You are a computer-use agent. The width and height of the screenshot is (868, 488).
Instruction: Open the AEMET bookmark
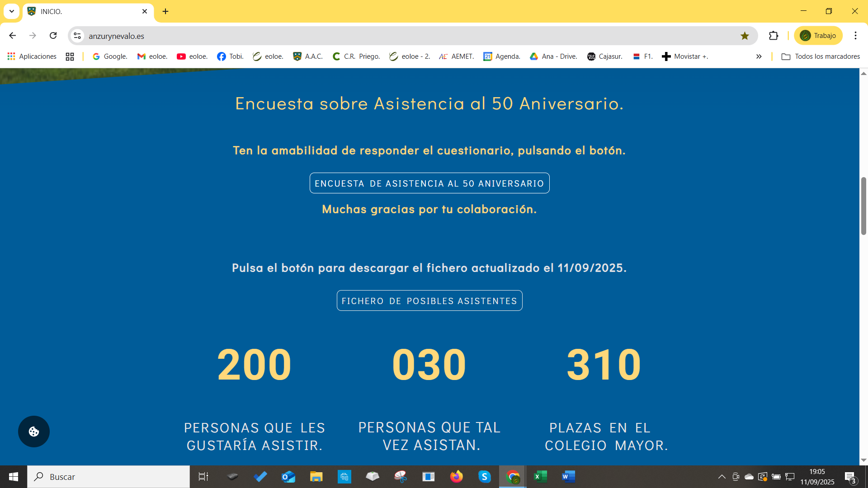[457, 56]
